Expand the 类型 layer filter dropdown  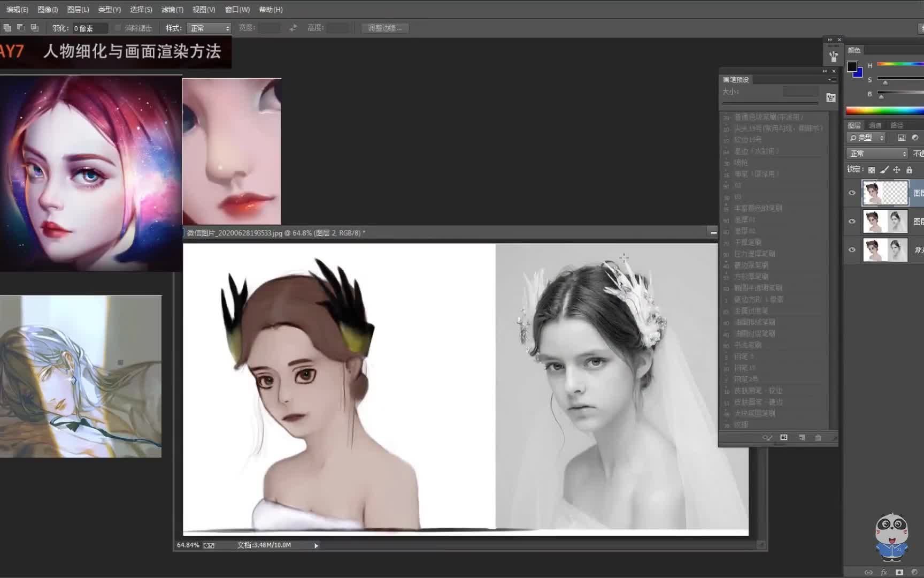[x=866, y=138]
